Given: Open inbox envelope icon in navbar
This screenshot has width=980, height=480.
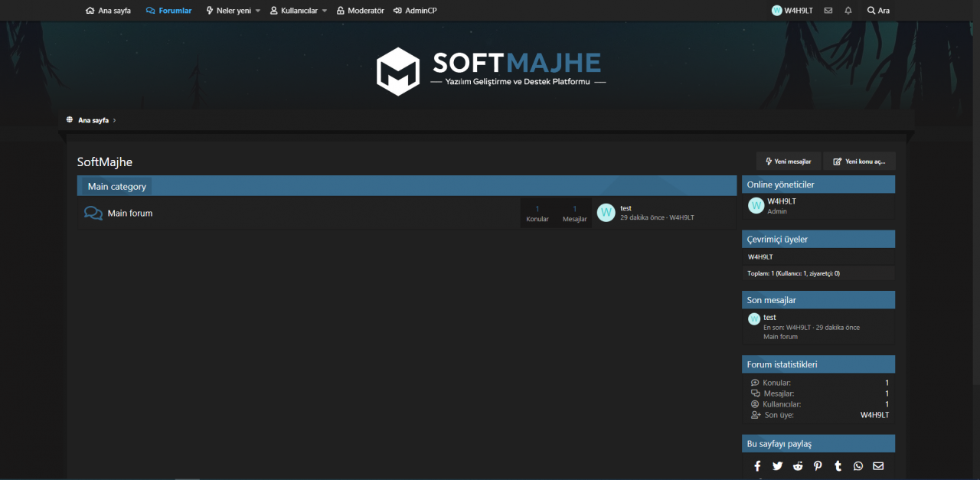Looking at the screenshot, I should [x=828, y=11].
